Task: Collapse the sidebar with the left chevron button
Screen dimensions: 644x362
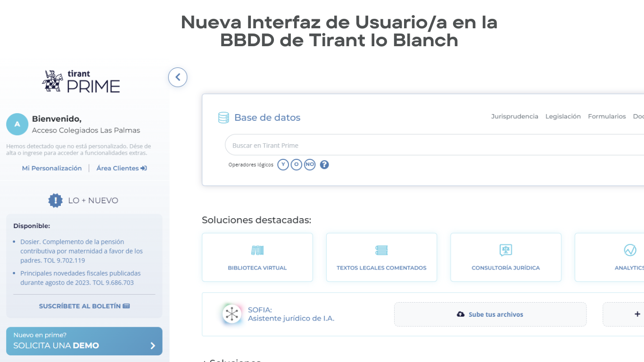Action: click(178, 77)
